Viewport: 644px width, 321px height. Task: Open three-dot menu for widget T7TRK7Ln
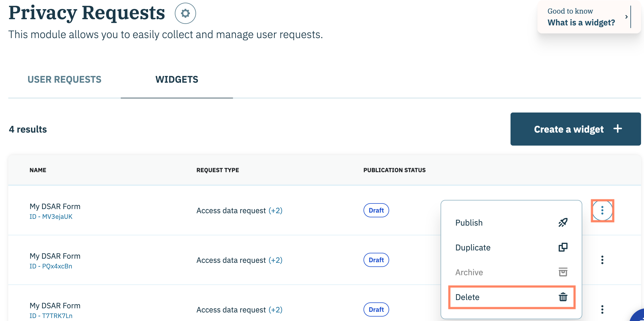pos(602,309)
